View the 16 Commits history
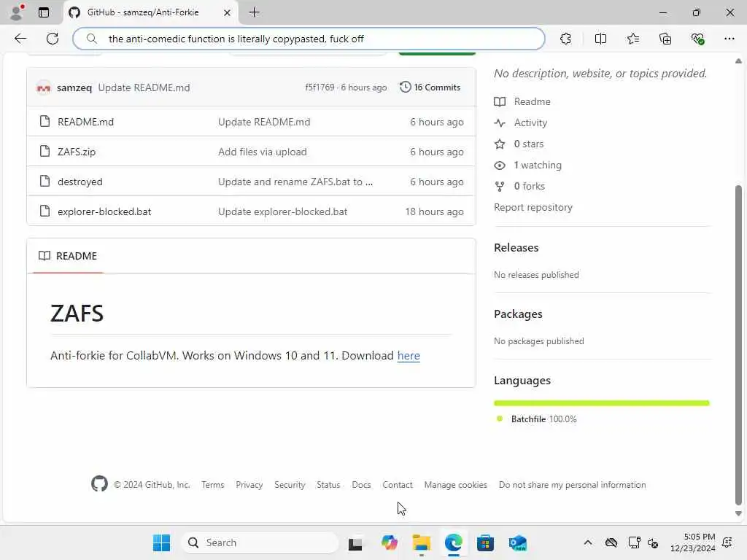747x560 pixels. 430,87
